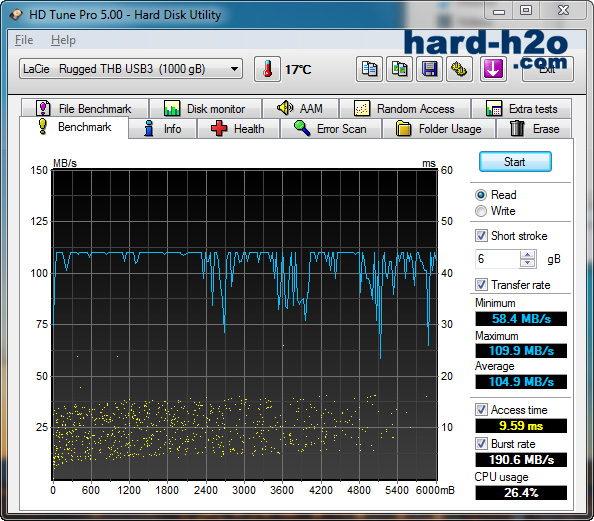
Task: Open the Erase tab
Action: click(534, 129)
